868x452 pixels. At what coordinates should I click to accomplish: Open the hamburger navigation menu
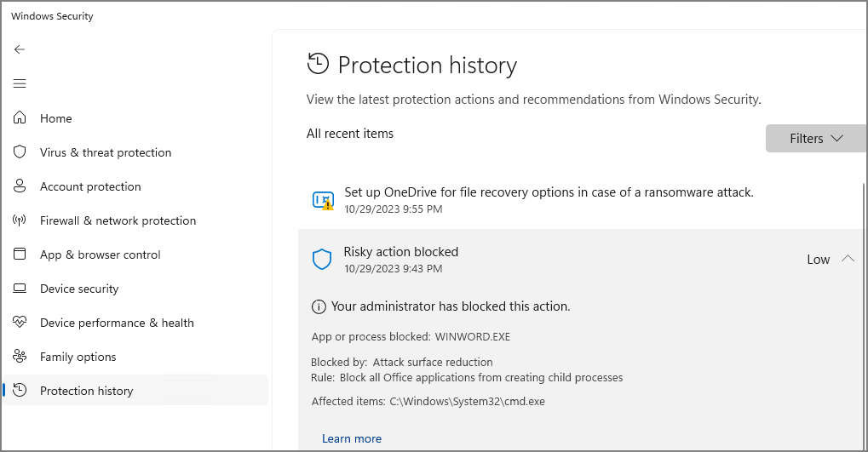coord(20,83)
